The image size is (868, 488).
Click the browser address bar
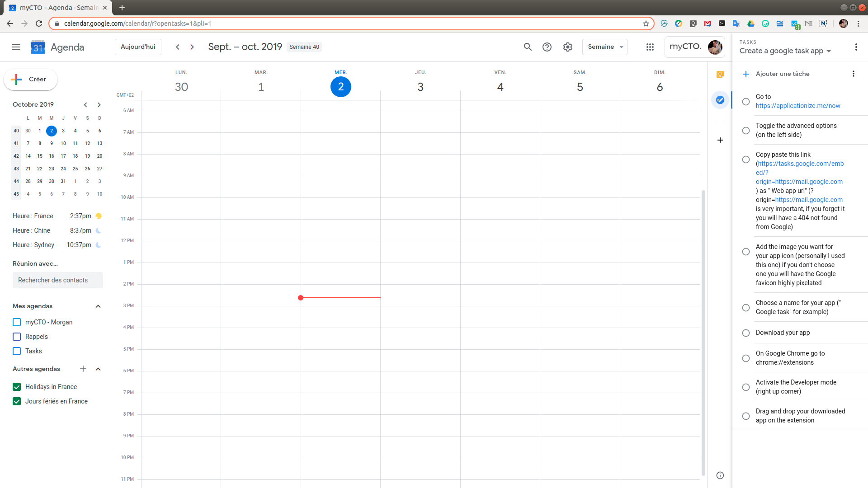[x=350, y=23]
